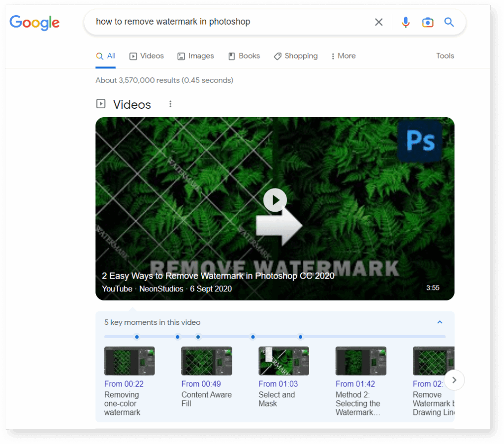This screenshot has height=444, width=504.
Task: Switch to the Videos search tab
Action: pyautogui.click(x=146, y=56)
